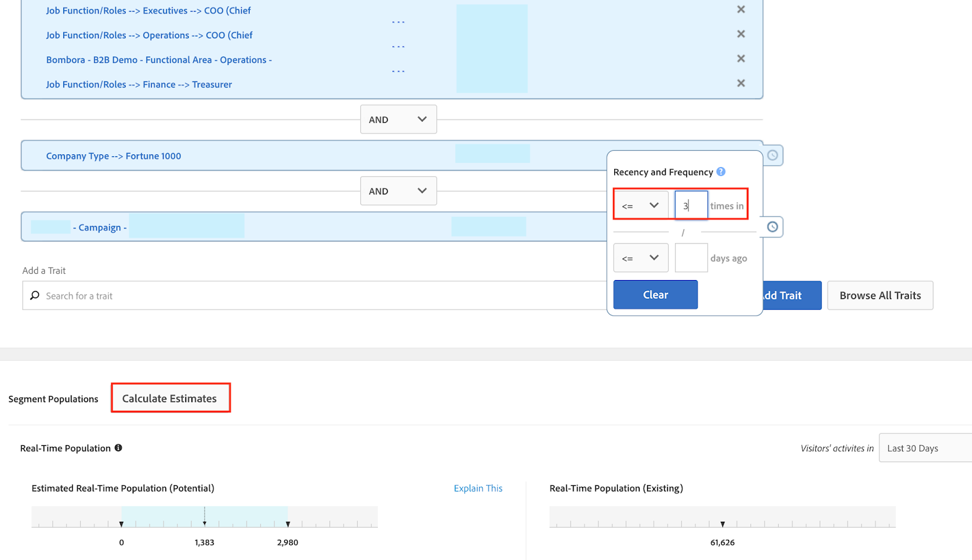This screenshot has height=560, width=972.
Task: Click the 'Segment Populations' heading
Action: (x=53, y=399)
